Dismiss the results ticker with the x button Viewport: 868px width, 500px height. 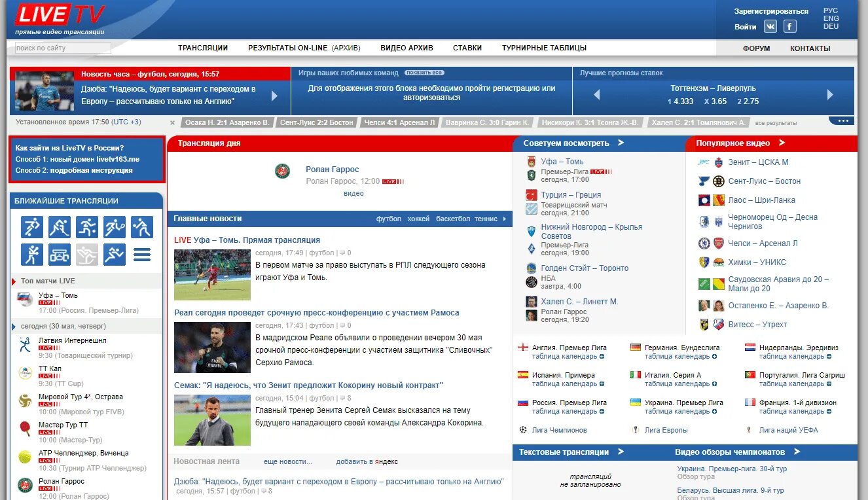[x=173, y=122]
